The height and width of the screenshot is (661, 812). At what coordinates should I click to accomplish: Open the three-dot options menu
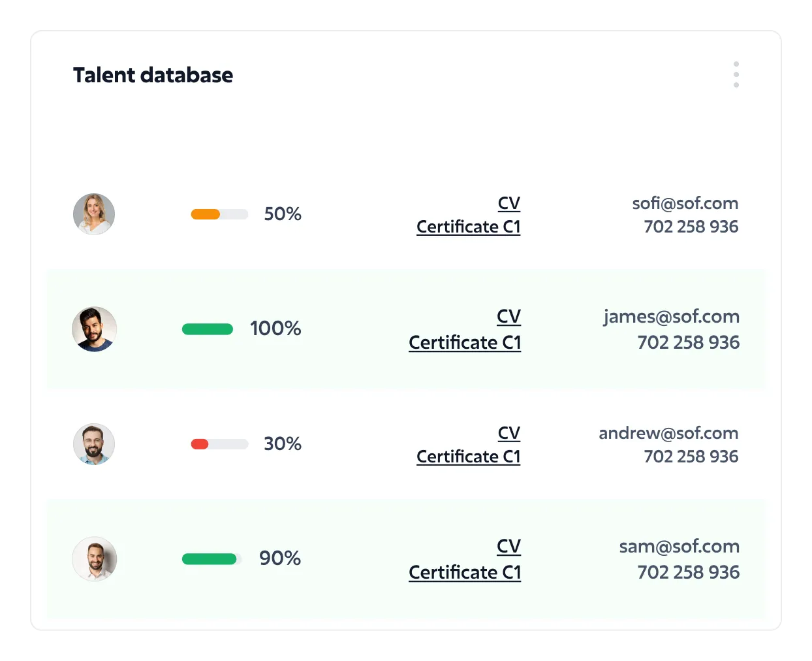tap(736, 74)
